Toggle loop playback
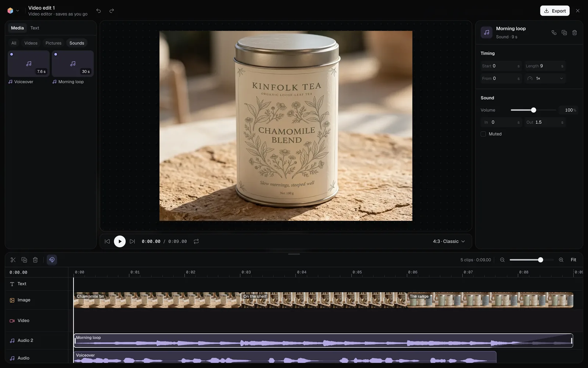Screen dimensions: 588x368 pyautogui.click(x=196, y=241)
